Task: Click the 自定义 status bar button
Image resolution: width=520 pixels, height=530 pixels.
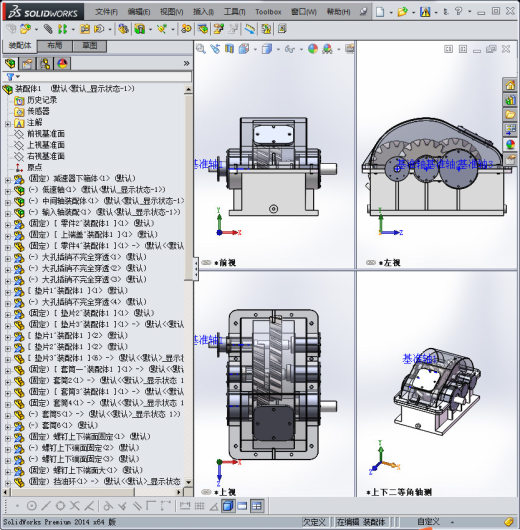Action: 428,522
